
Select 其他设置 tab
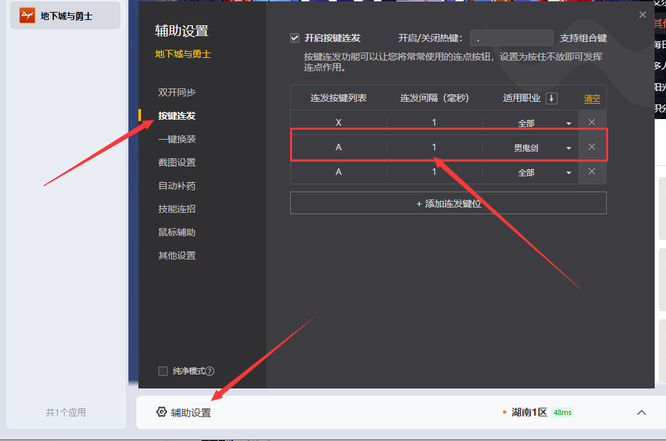pos(177,255)
